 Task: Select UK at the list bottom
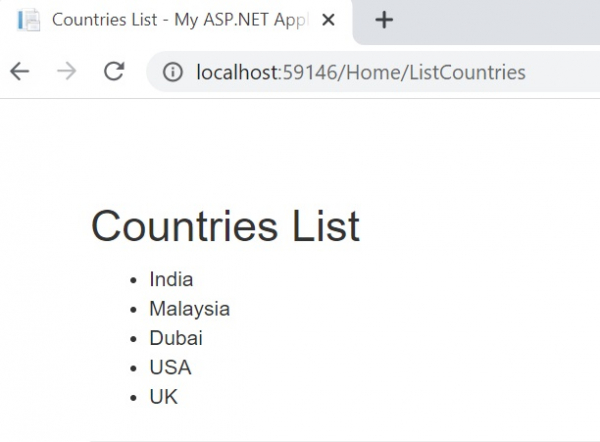click(163, 397)
